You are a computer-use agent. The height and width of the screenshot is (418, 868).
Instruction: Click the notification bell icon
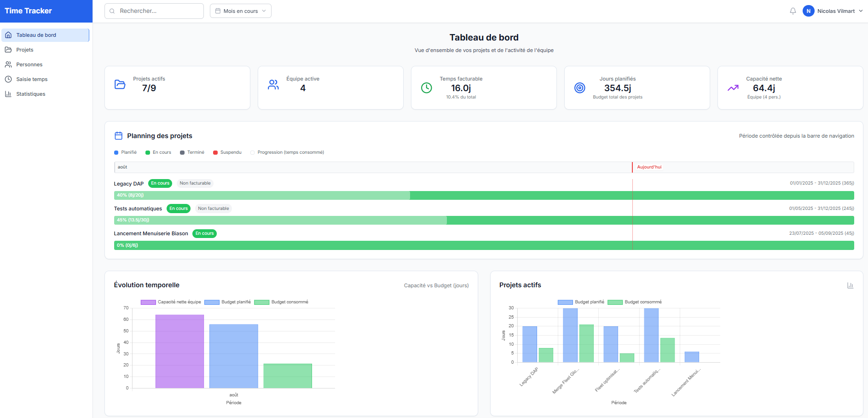pos(793,11)
